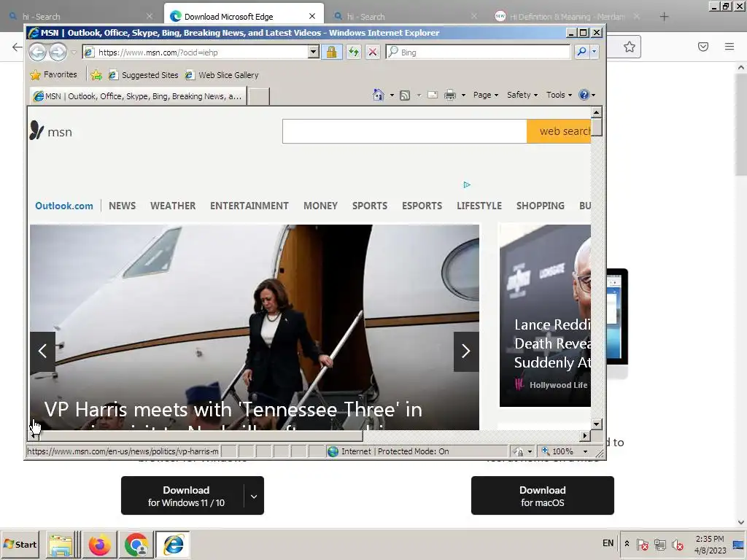Go to the WEATHER section
Viewport: 747px width, 560px height.
point(173,206)
